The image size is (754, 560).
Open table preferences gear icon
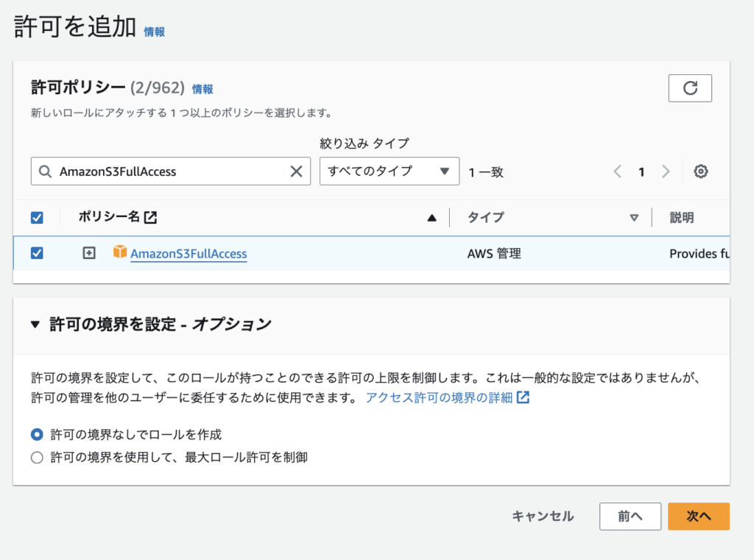coord(701,171)
